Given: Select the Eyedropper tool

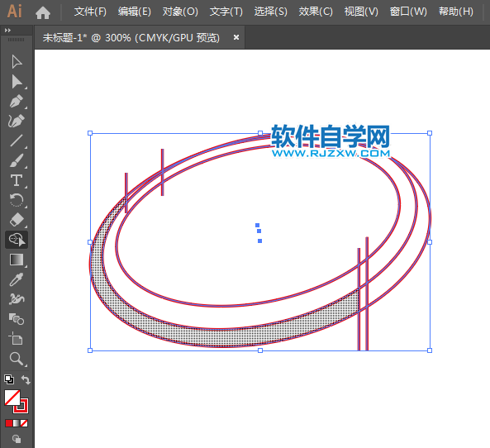Looking at the screenshot, I should tap(17, 279).
